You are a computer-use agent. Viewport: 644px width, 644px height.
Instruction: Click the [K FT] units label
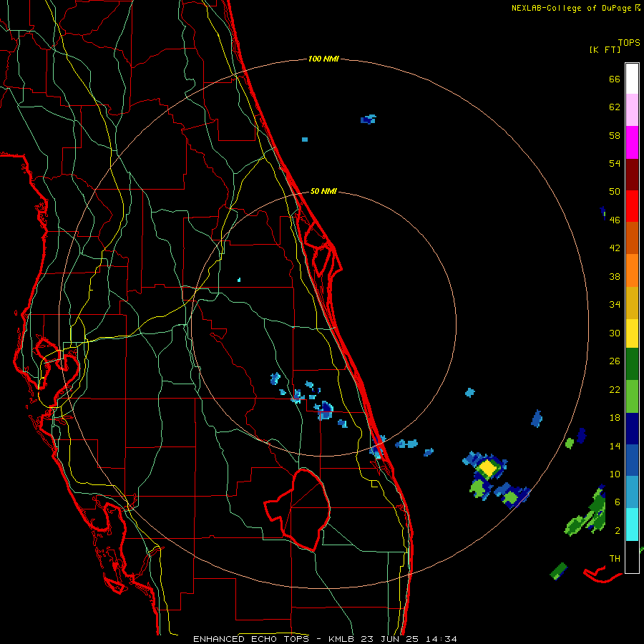click(x=605, y=49)
